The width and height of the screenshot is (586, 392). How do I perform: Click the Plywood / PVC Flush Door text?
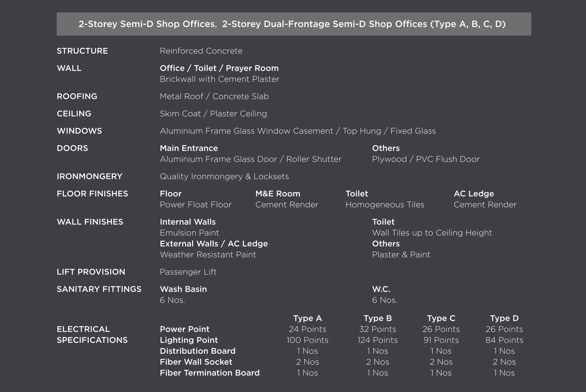tap(426, 159)
